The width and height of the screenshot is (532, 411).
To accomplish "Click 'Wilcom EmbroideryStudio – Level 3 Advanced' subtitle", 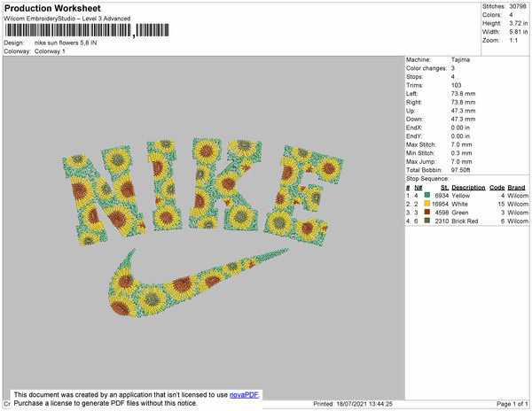I will [67, 19].
